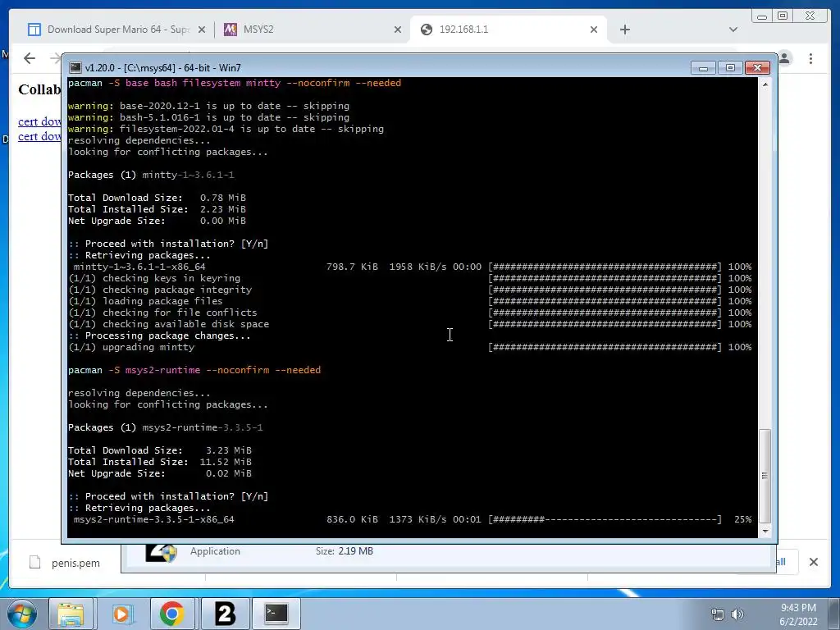Close the Download Super Mario 64 tab
This screenshot has height=630, width=840.
click(202, 30)
